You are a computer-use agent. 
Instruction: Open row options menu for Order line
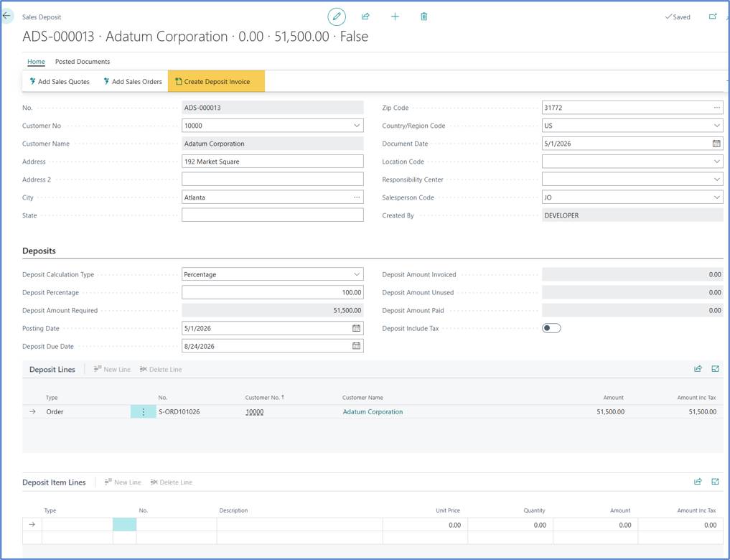click(143, 412)
